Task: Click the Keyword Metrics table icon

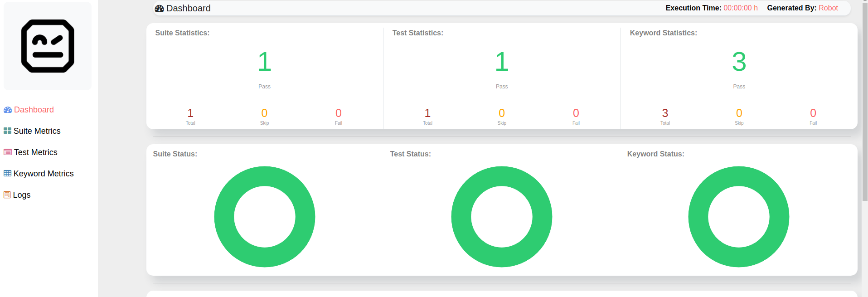Action: (x=7, y=174)
